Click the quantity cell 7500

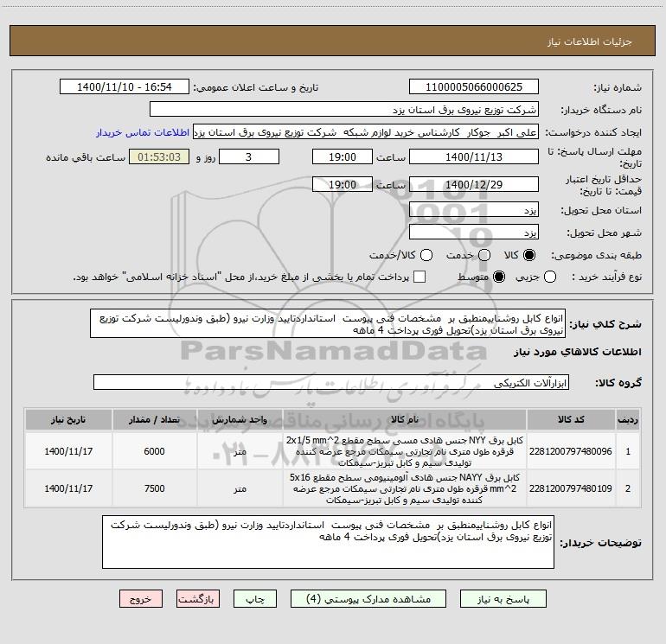click(x=154, y=488)
